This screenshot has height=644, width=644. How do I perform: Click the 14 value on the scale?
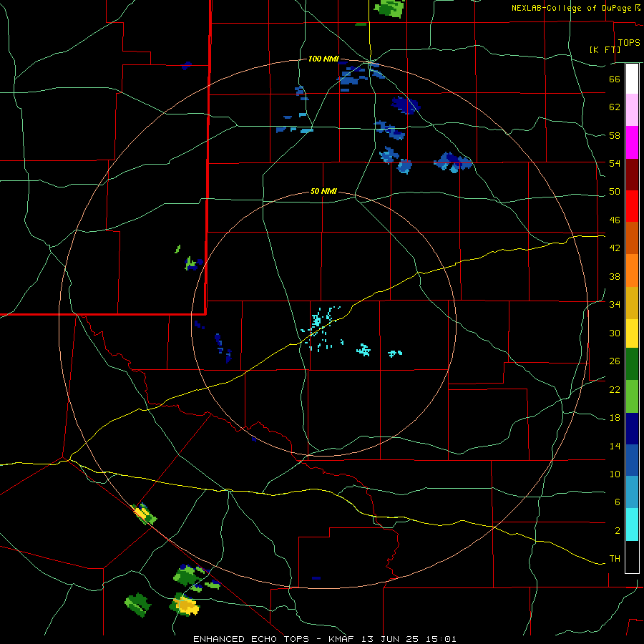point(615,446)
